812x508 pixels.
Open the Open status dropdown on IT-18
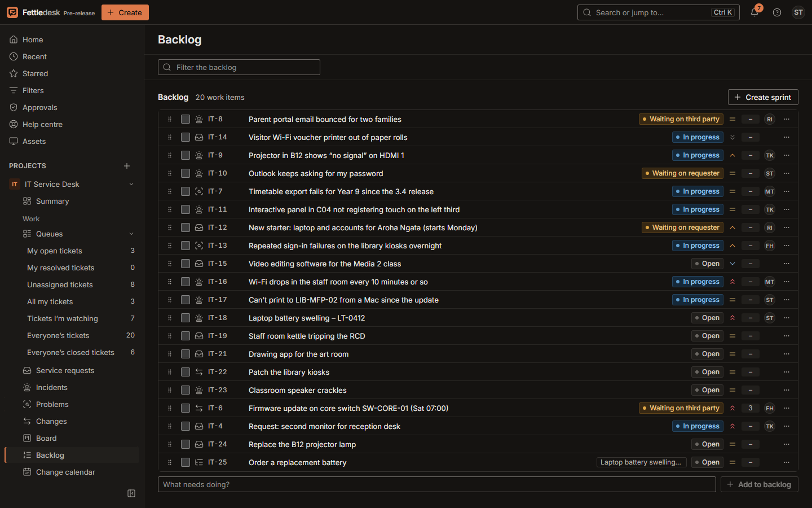tap(707, 318)
